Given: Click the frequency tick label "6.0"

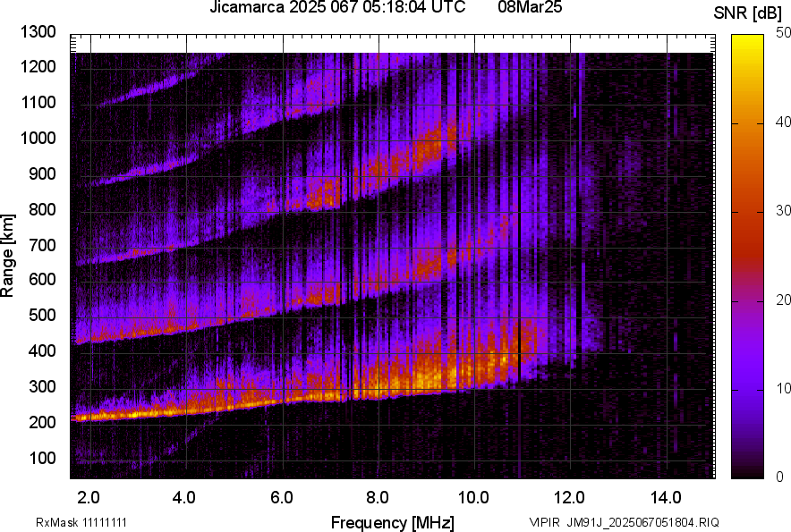Looking at the screenshot, I should 282,498.
